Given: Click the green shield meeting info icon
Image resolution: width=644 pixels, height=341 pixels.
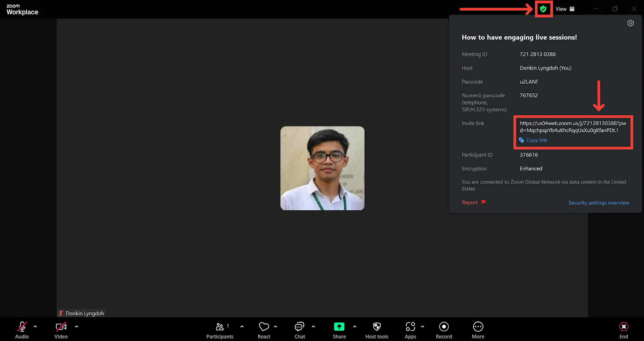Looking at the screenshot, I should click(x=543, y=9).
